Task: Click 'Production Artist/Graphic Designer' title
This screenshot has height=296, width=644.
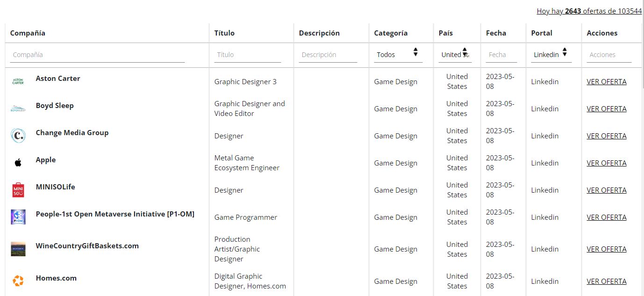Action: click(237, 249)
